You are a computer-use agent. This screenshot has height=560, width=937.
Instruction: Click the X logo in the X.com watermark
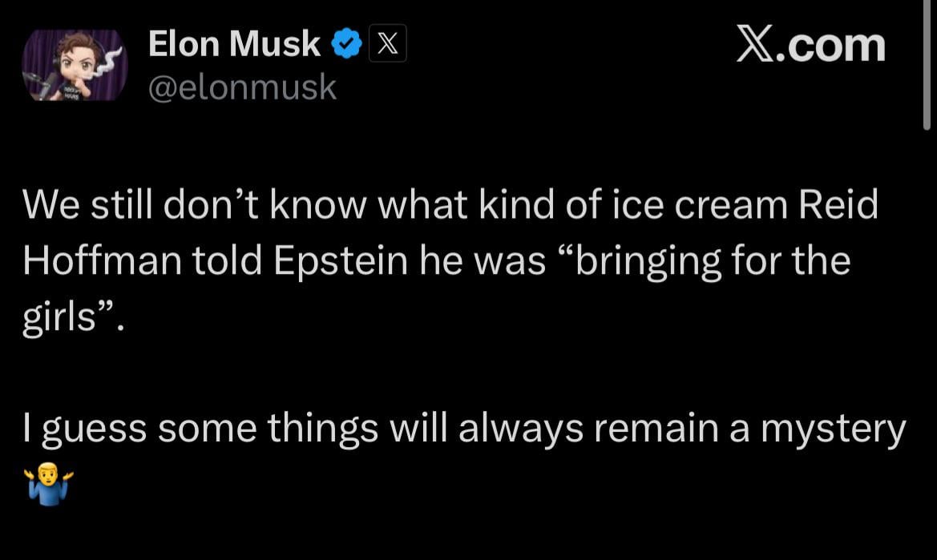(759, 46)
